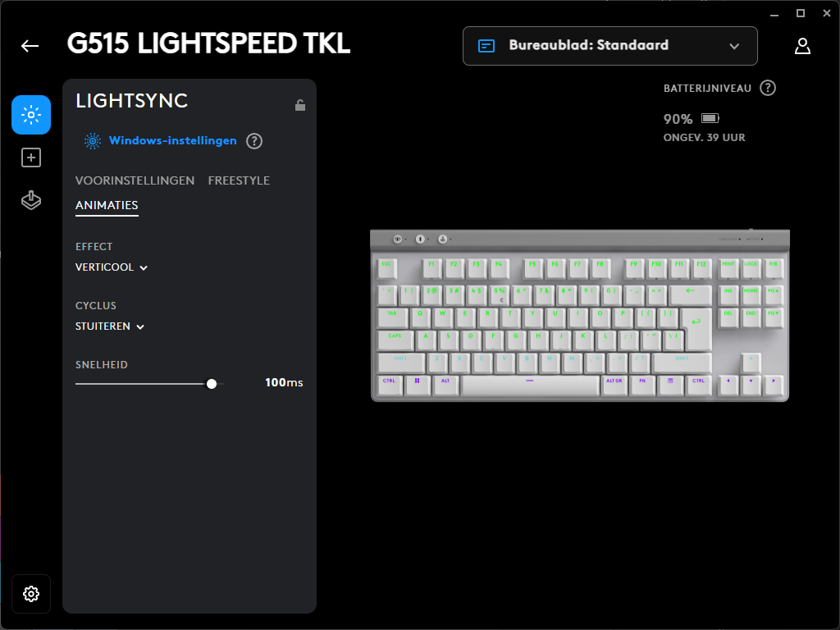Viewport: 840px width, 630px height.
Task: Click the CAPS key on keyboard image
Action: click(395, 340)
